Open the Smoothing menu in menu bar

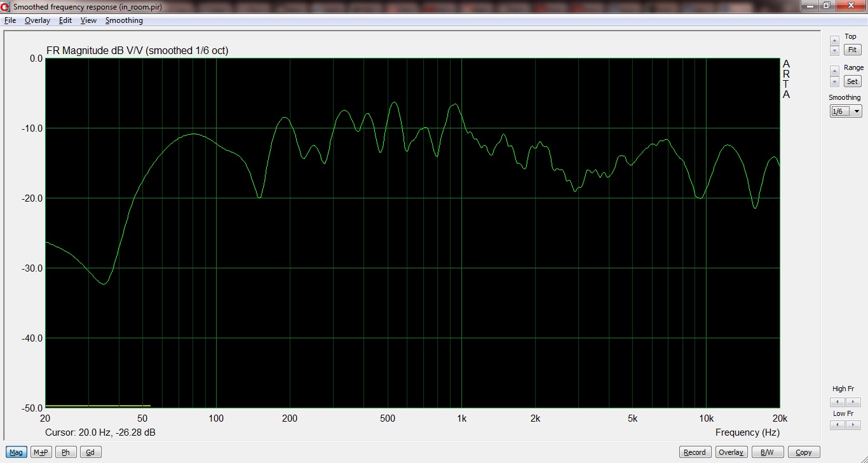coord(124,20)
